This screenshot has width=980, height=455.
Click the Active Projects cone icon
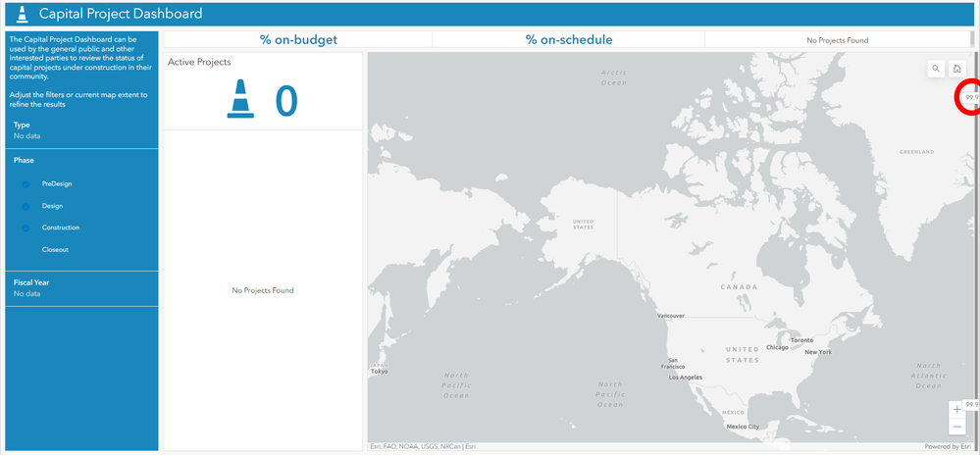[x=240, y=99]
